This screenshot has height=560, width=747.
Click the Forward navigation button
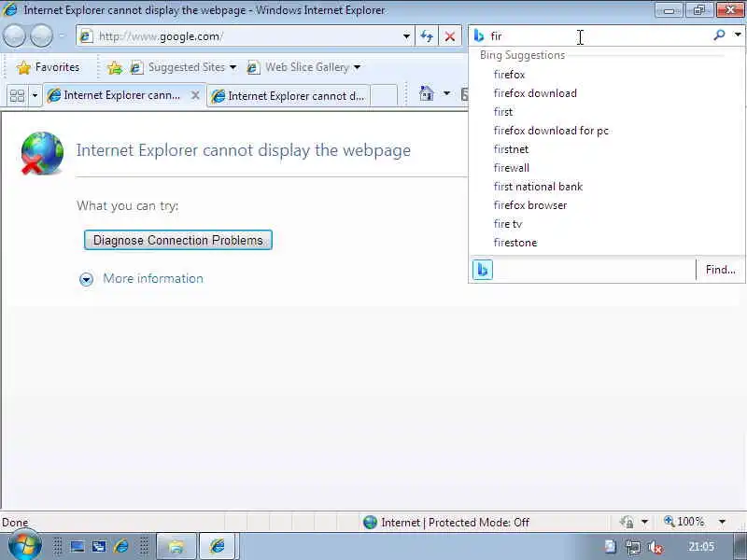41,35
